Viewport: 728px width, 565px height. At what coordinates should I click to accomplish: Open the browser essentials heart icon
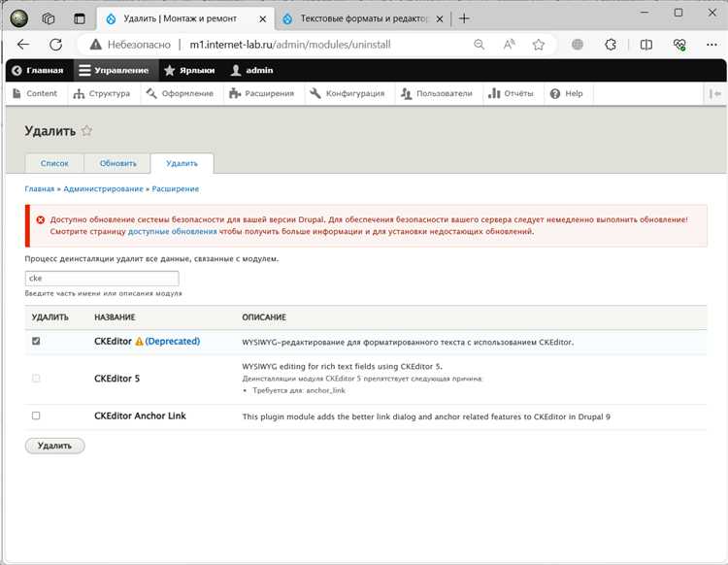pos(679,45)
